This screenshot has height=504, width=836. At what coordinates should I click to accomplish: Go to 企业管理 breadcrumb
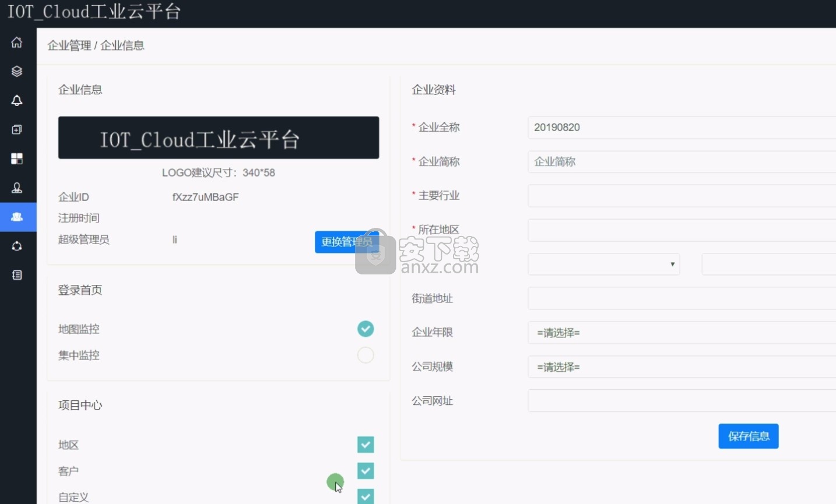coord(69,45)
